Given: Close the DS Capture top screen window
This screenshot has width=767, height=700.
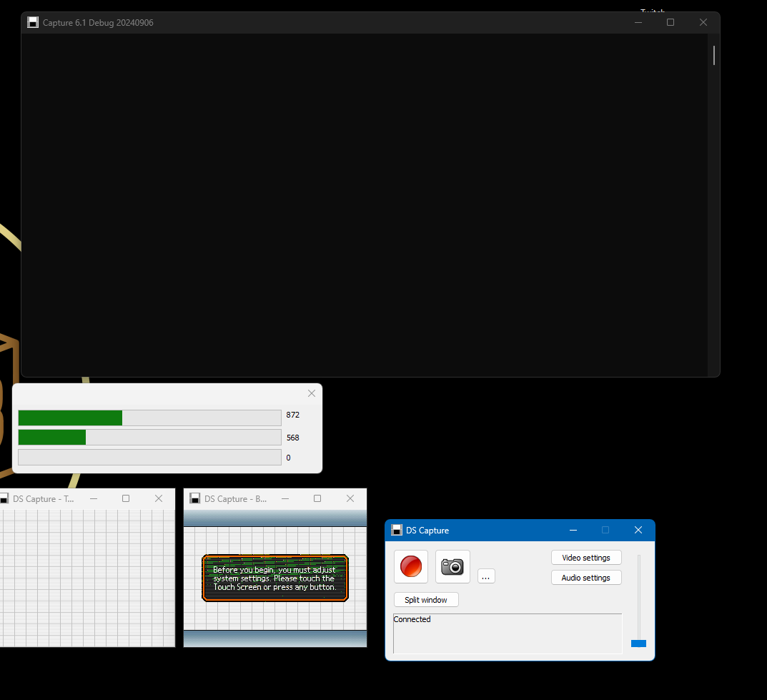Looking at the screenshot, I should tap(159, 498).
